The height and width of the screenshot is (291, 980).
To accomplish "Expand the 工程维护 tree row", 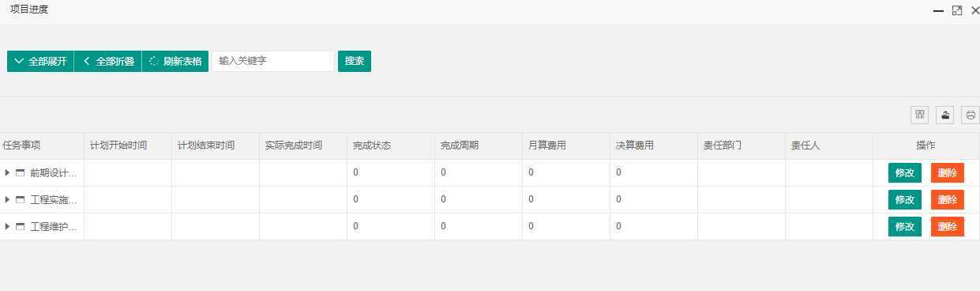I will click(x=7, y=226).
